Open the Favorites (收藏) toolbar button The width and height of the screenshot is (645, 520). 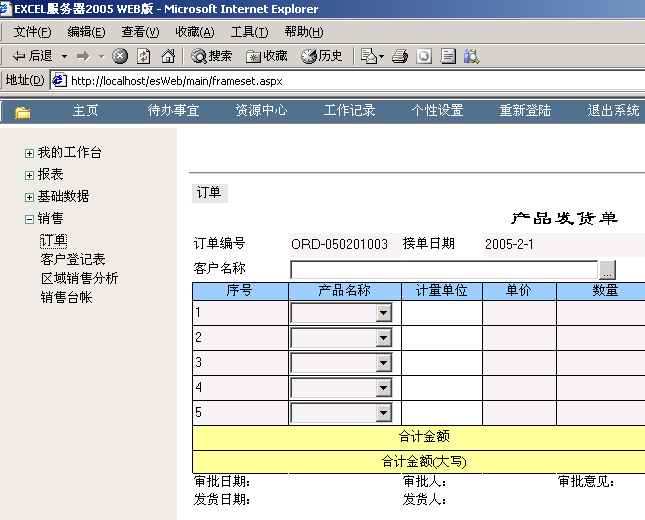(267, 56)
